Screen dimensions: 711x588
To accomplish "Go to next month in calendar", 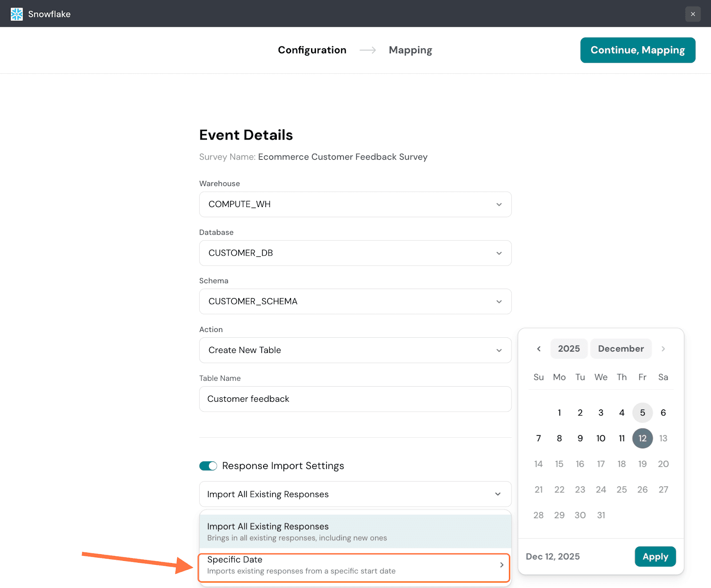I will (x=663, y=349).
